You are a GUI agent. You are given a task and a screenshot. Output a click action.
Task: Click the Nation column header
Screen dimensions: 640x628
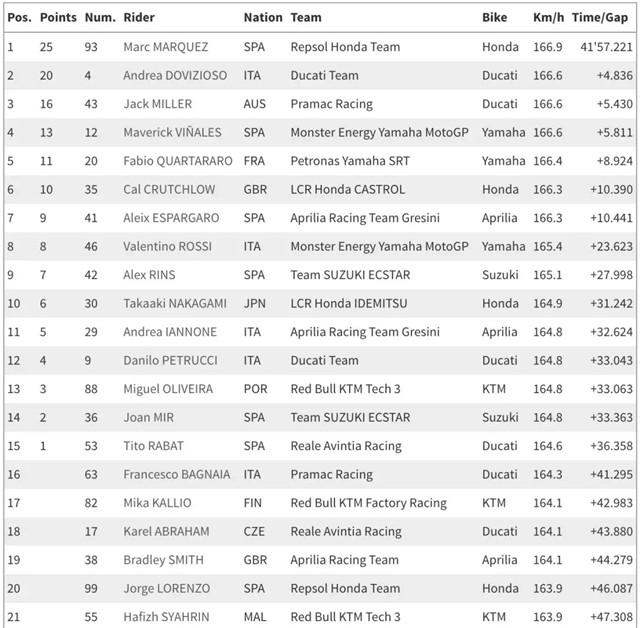262,18
